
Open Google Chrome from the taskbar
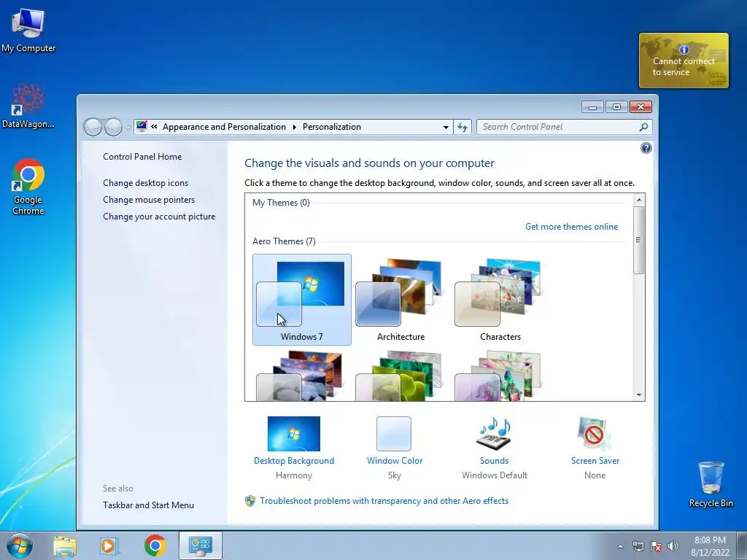155,545
